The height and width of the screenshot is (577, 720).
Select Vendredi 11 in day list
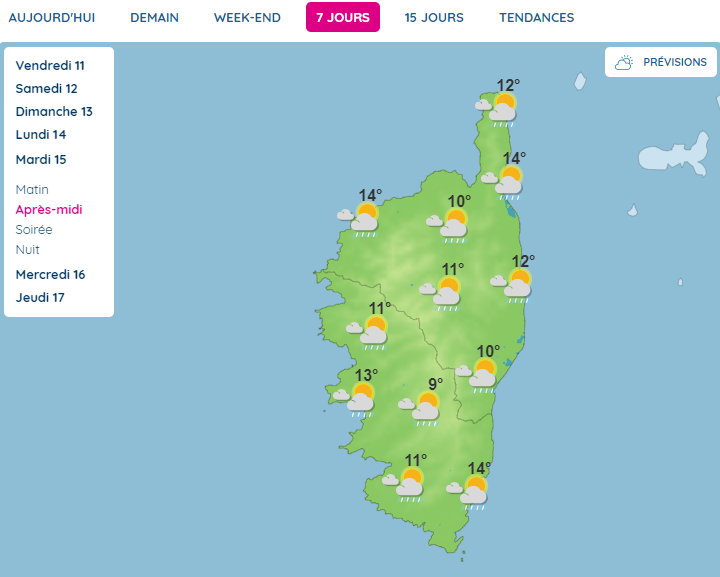(x=50, y=66)
